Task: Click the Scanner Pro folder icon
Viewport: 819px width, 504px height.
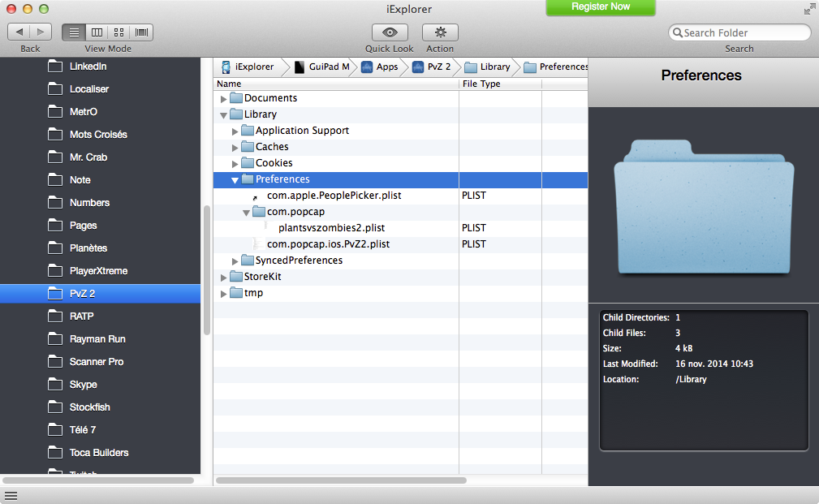Action: click(55, 361)
